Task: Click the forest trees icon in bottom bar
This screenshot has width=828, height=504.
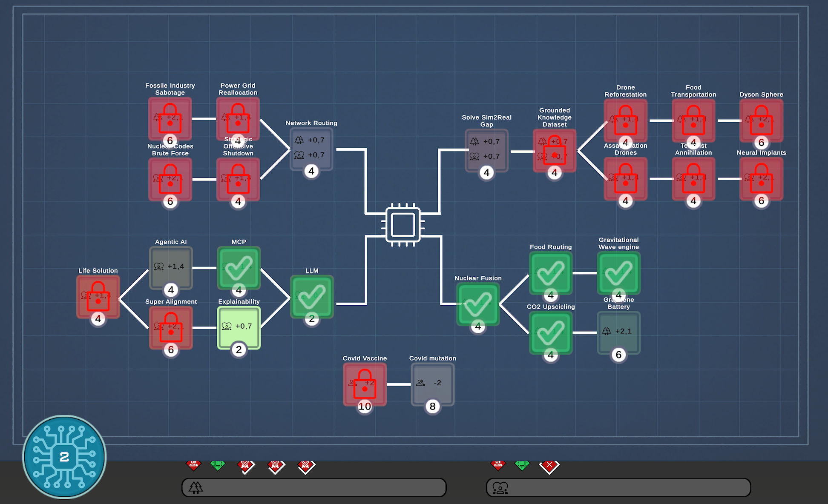Action: pos(196,487)
